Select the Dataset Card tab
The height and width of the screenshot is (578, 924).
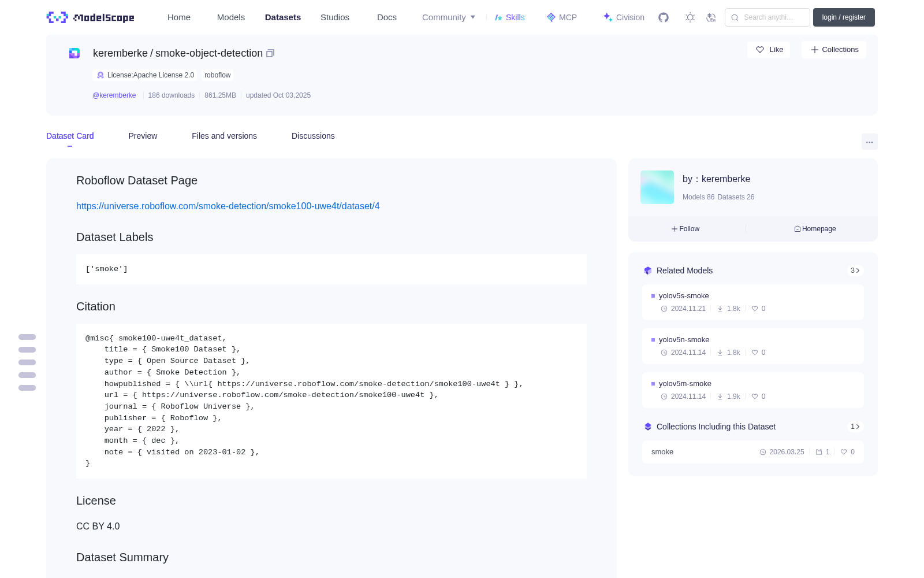70,136
